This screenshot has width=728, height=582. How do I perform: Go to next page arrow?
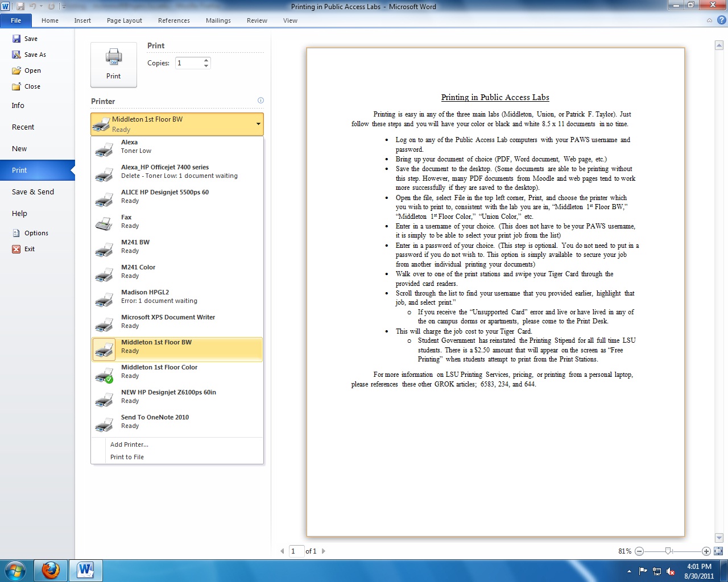click(x=324, y=551)
